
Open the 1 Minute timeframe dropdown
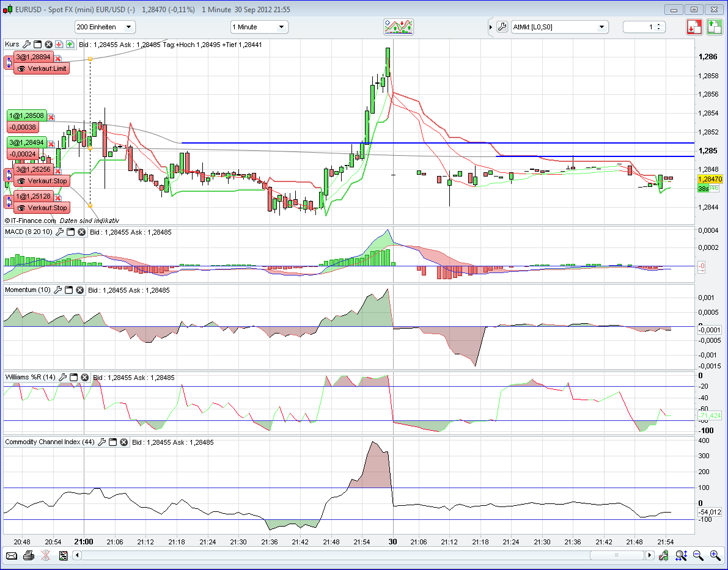pyautogui.click(x=259, y=27)
